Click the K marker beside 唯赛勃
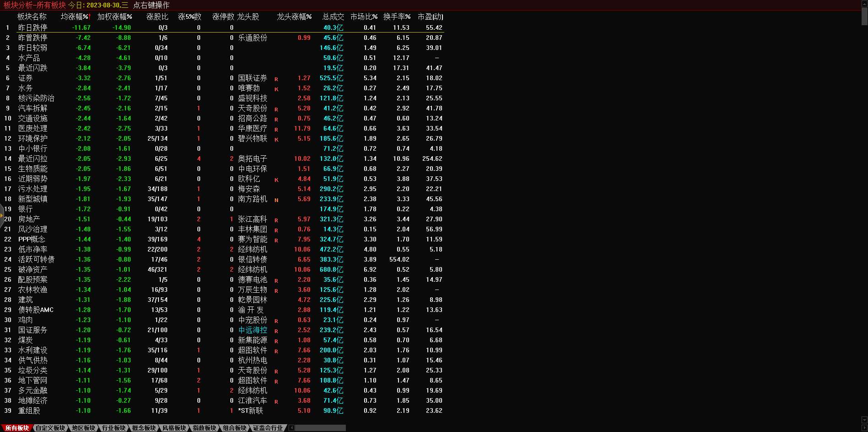This screenshot has height=432, width=868. click(x=276, y=89)
